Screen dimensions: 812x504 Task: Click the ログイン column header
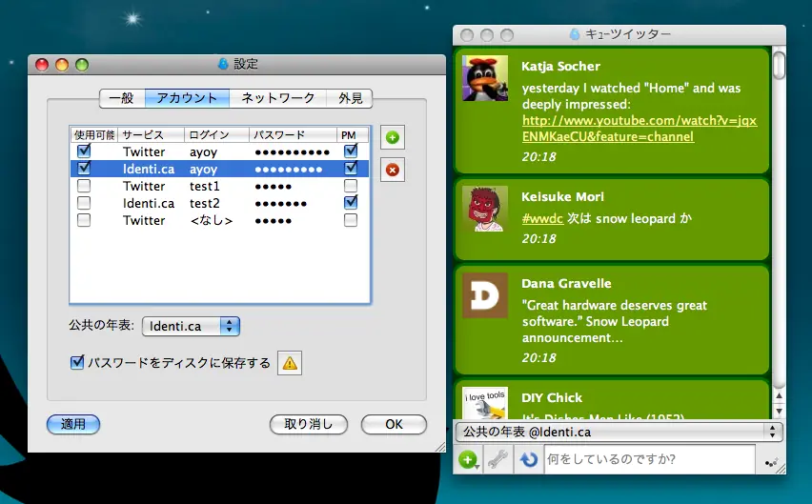pos(216,135)
